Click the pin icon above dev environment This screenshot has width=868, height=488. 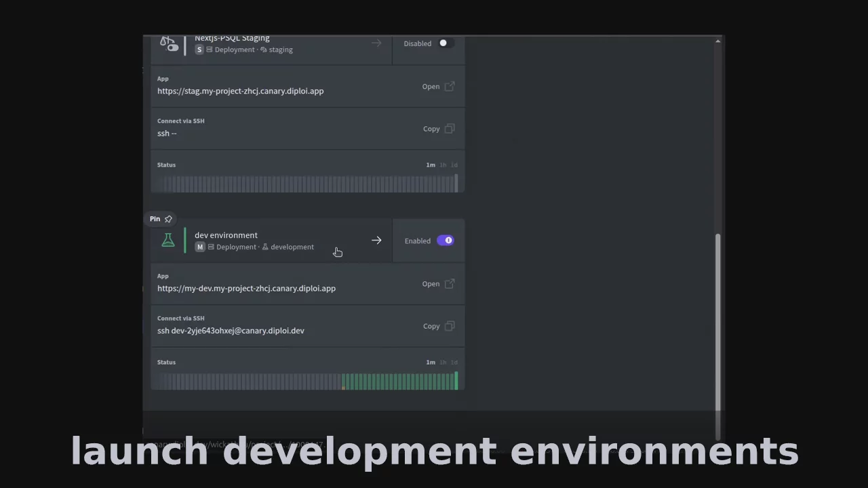pos(168,219)
